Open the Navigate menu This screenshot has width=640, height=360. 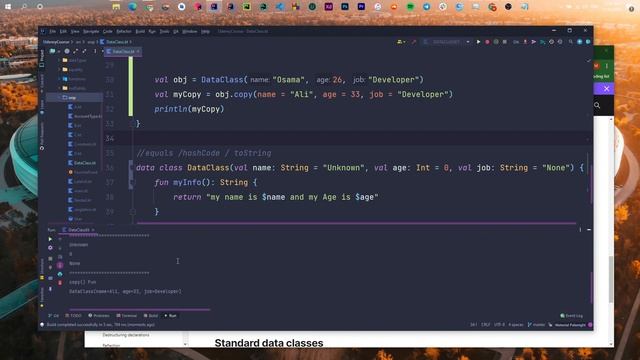(91, 31)
